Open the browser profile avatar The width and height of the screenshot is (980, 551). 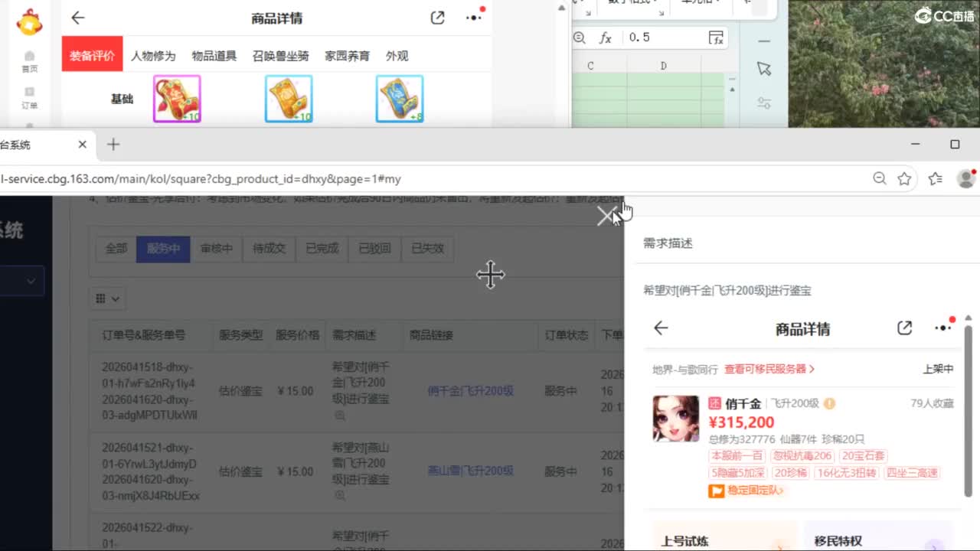click(966, 179)
